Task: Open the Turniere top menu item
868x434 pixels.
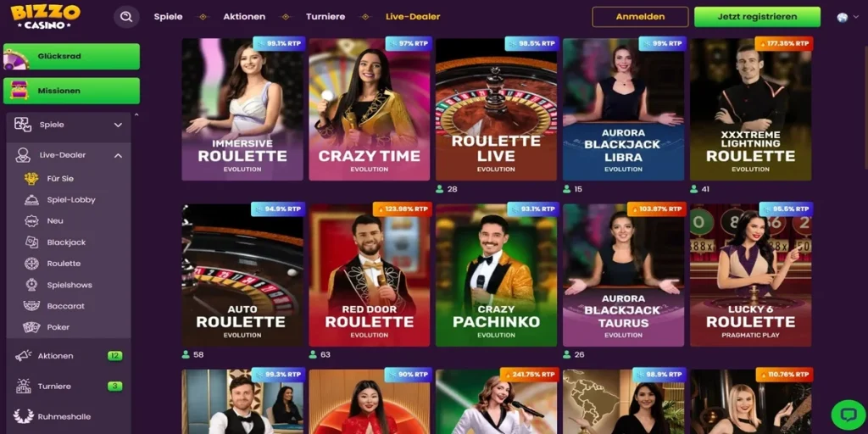Action: (325, 17)
